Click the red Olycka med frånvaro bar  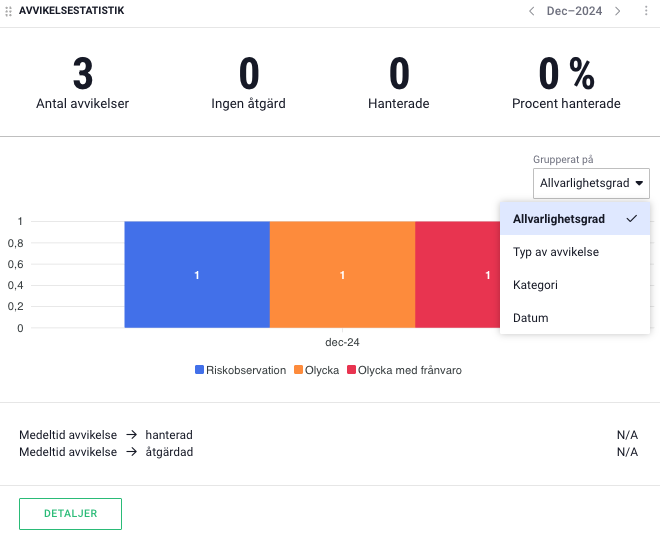457,274
